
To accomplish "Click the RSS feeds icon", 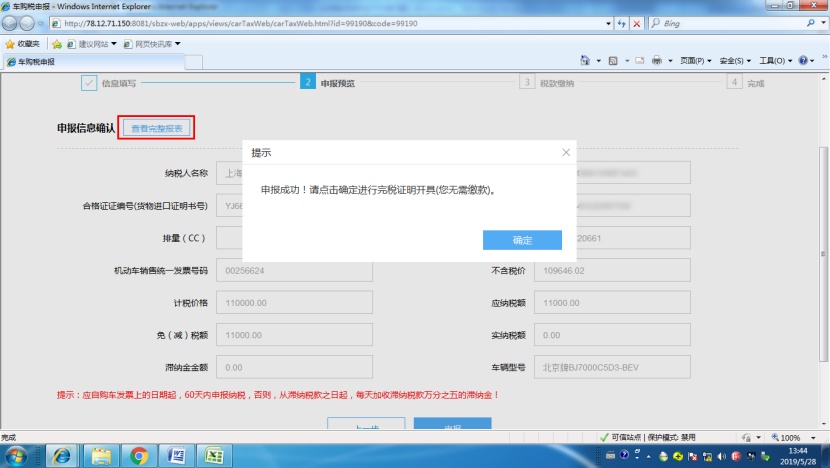I will (x=613, y=61).
